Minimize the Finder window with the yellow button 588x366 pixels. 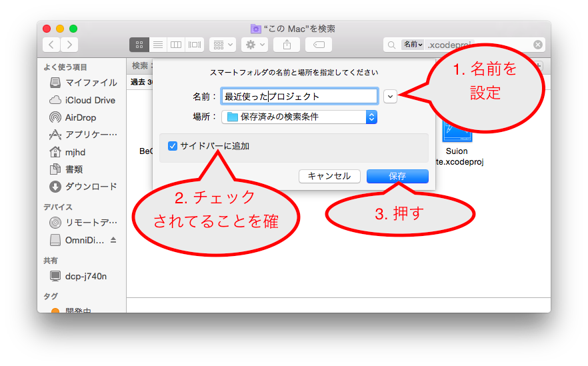(x=60, y=29)
